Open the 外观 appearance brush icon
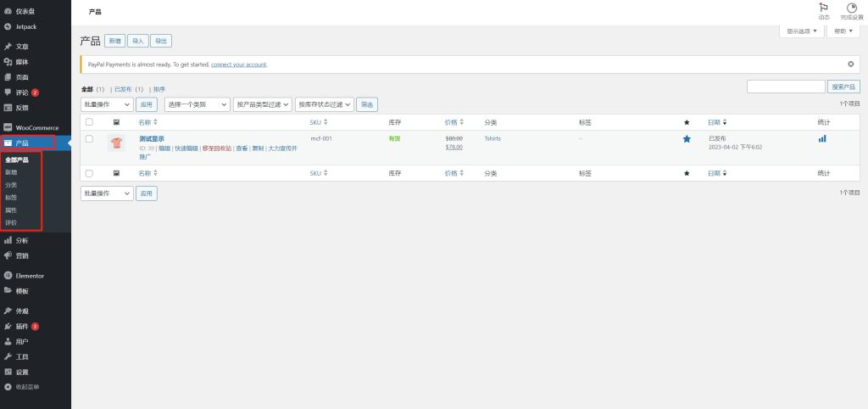The image size is (868, 409). 8,311
